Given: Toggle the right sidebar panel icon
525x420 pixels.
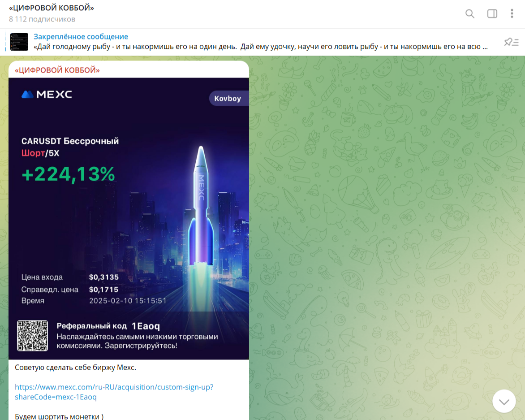Looking at the screenshot, I should point(492,14).
